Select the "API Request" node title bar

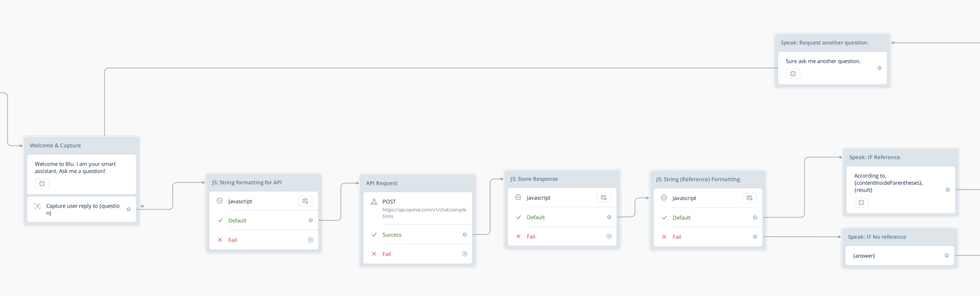click(382, 183)
